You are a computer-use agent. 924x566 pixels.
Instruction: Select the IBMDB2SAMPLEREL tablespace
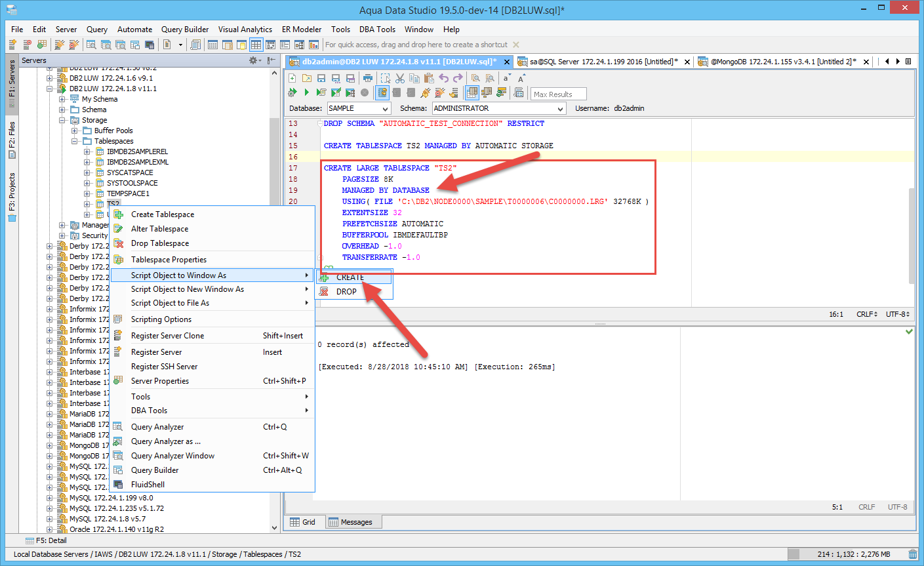point(137,152)
